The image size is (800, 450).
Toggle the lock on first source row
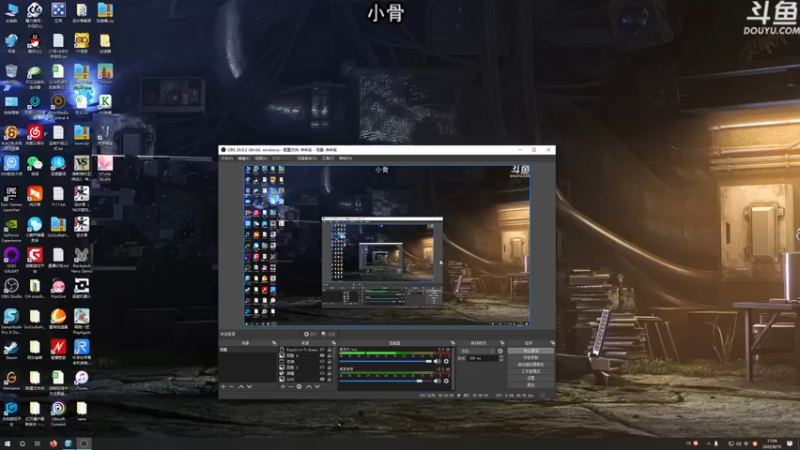point(329,349)
